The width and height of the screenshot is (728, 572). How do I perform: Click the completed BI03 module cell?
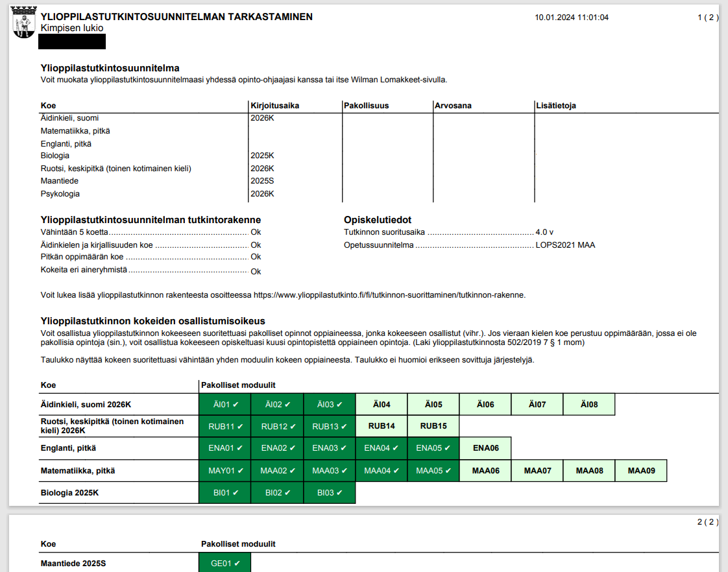point(330,493)
